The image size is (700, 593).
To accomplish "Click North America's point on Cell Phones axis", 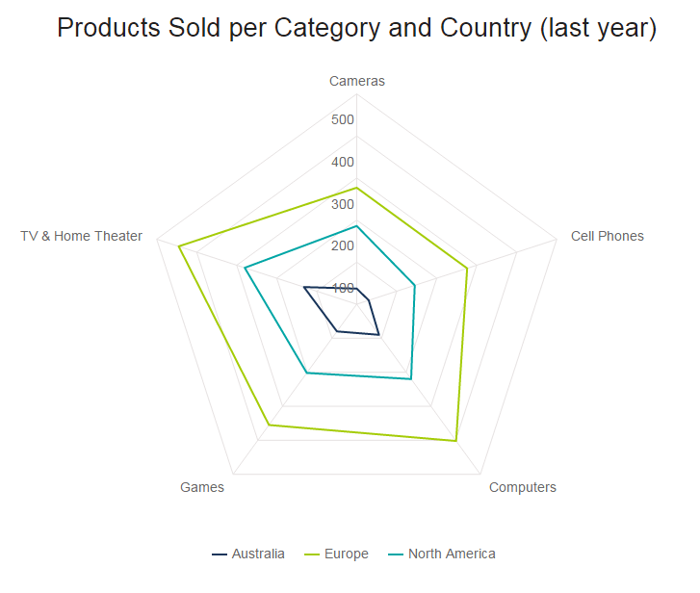I will [414, 285].
